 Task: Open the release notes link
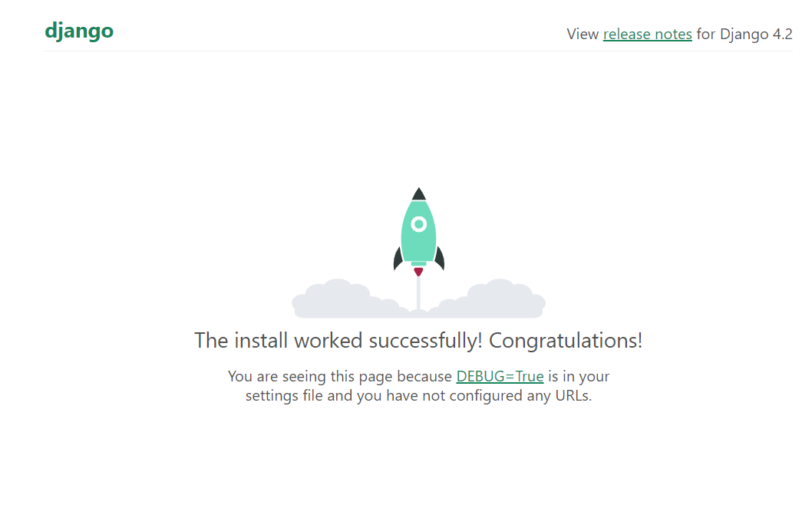tap(647, 35)
